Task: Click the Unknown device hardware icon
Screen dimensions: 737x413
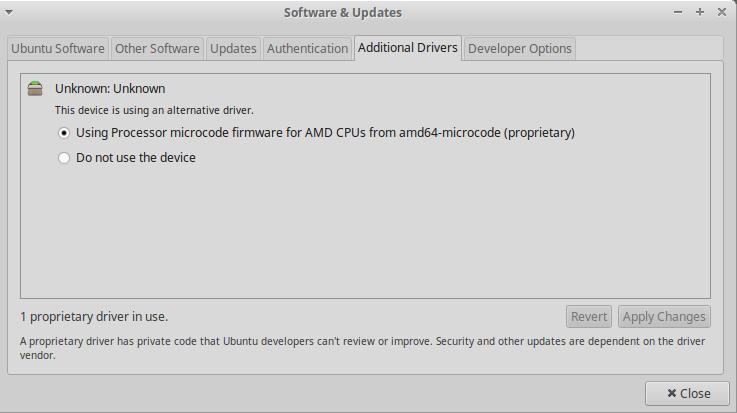Action: (36, 88)
